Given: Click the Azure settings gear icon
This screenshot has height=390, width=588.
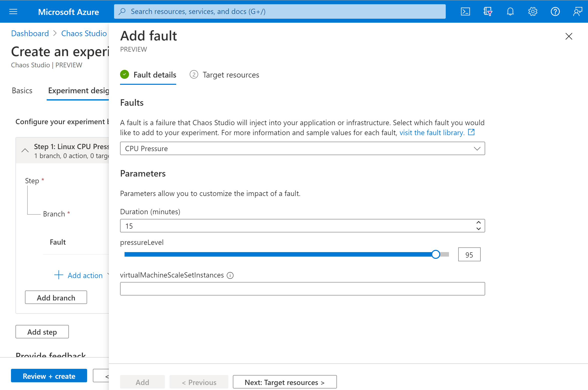Looking at the screenshot, I should [532, 11].
